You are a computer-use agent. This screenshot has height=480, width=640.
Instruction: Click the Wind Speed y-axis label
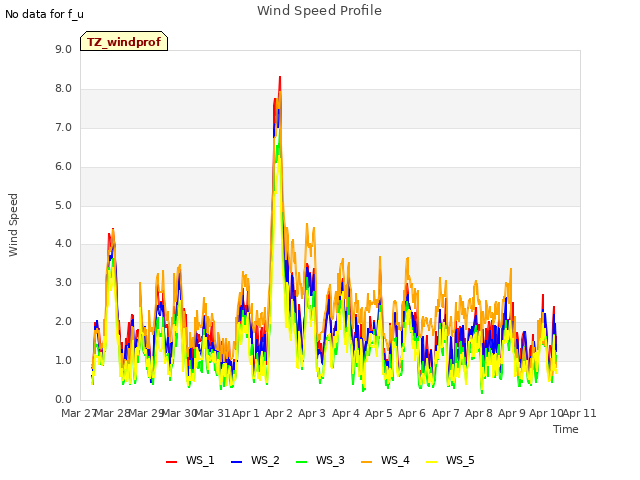(13, 225)
